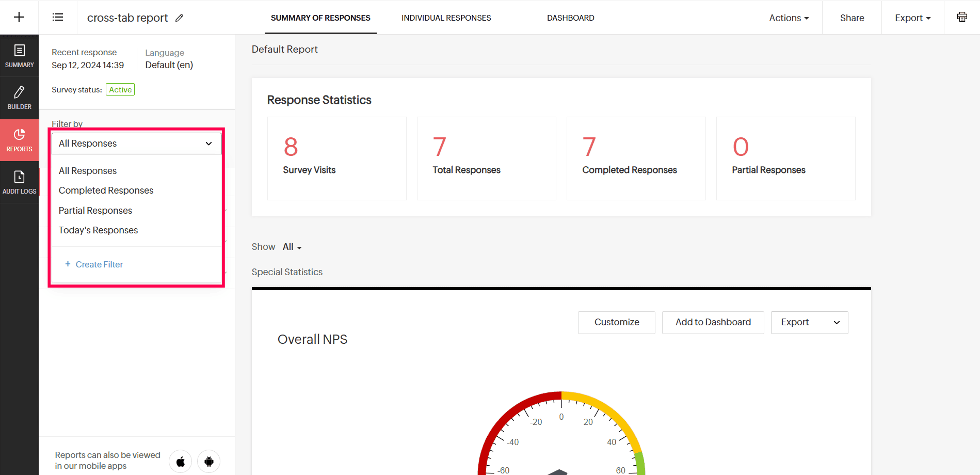Switch to the Individual Responses tab

(x=446, y=18)
